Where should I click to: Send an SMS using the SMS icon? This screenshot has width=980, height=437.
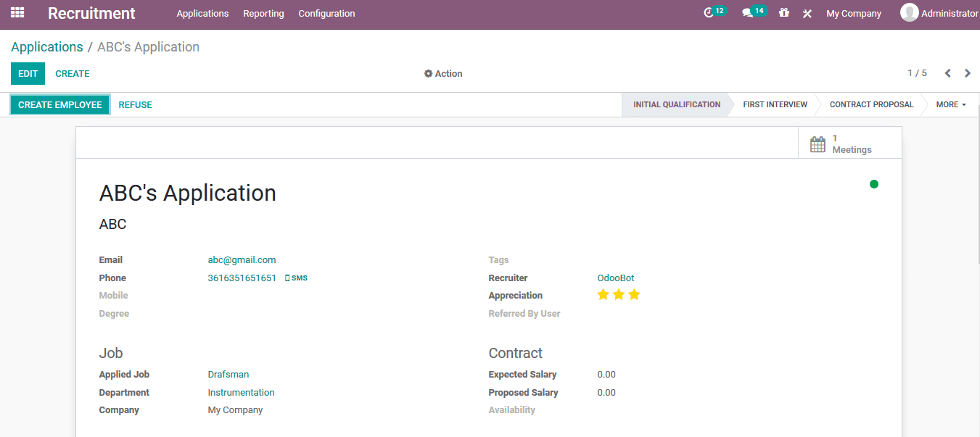pos(296,277)
